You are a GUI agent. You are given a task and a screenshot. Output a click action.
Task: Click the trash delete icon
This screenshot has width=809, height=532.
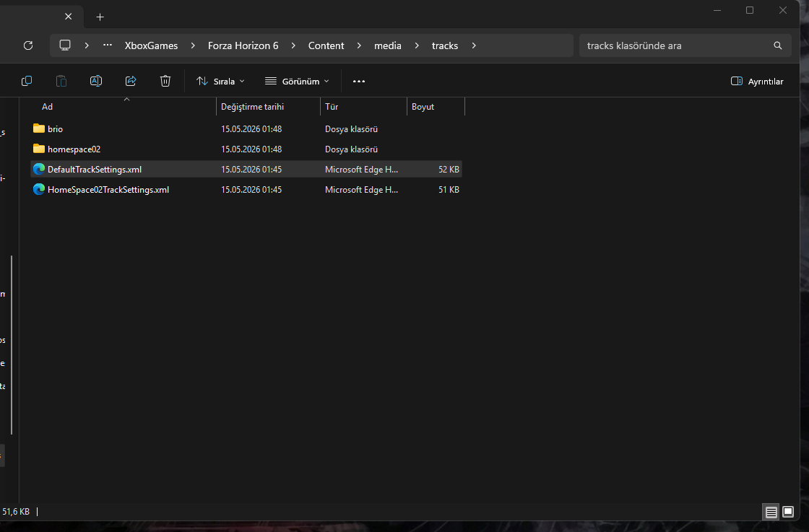click(165, 81)
